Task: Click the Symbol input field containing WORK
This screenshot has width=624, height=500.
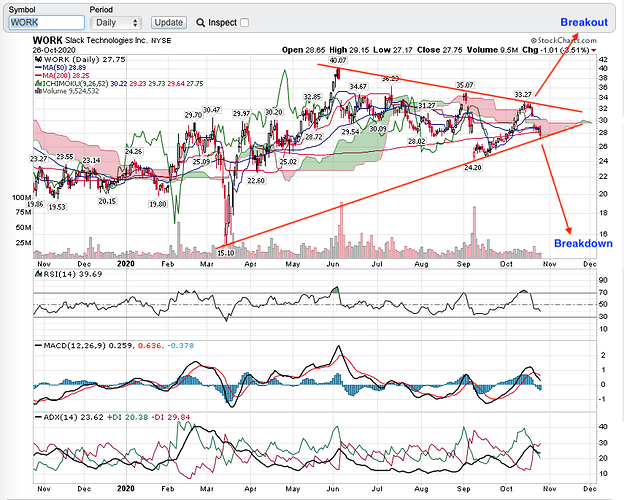Action: (x=47, y=23)
